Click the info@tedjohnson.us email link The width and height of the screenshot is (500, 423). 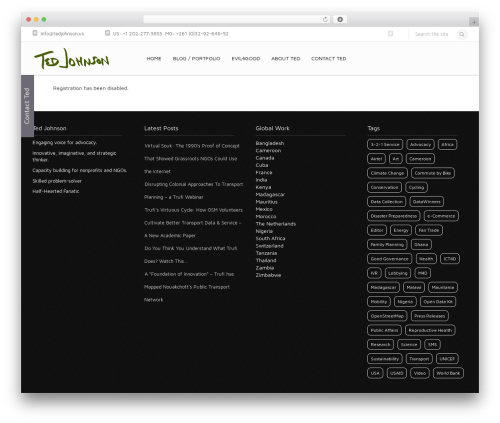(x=62, y=34)
